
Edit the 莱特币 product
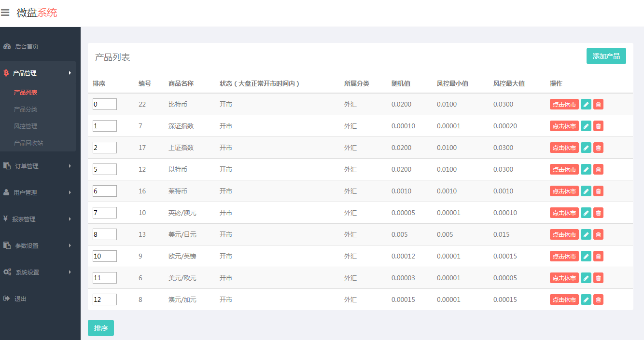[x=586, y=191]
